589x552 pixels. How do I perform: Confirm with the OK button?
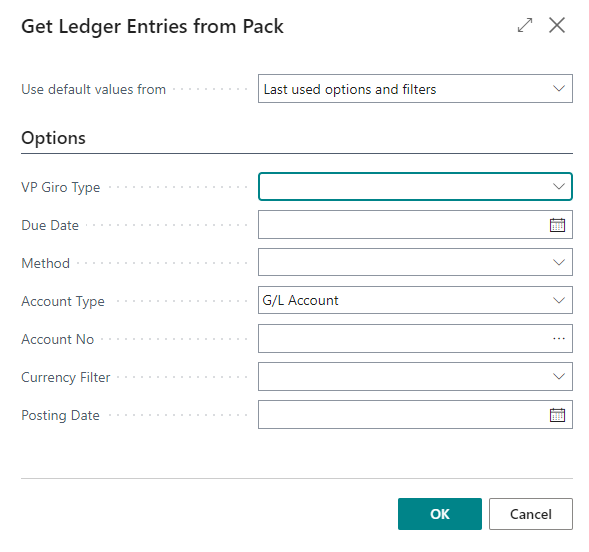439,514
